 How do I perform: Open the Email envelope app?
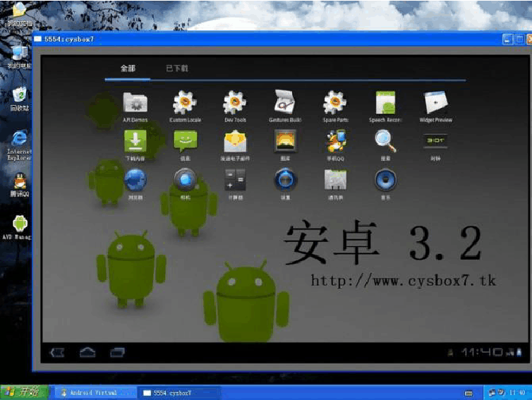[235, 145]
